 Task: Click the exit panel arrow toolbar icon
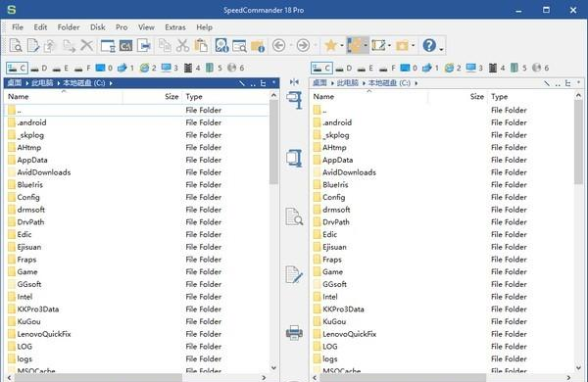pyautogui.click(x=144, y=46)
